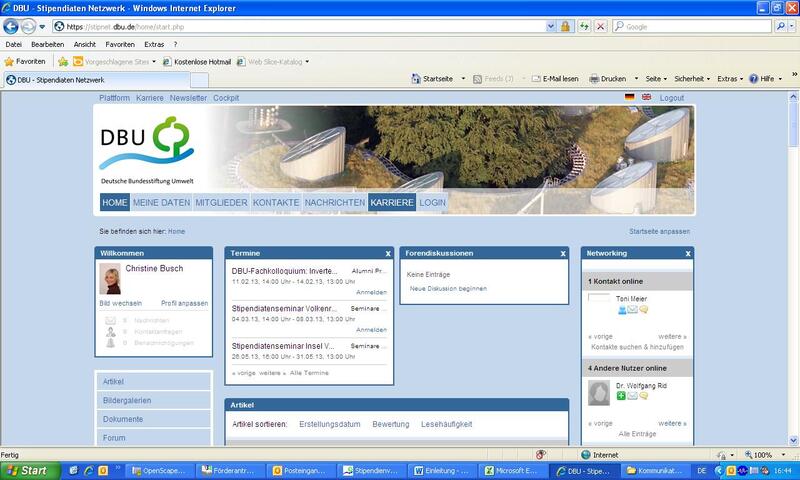Image resolution: width=800 pixels, height=480 pixels.
Task: Close the Networking widget using X
Action: click(x=688, y=254)
